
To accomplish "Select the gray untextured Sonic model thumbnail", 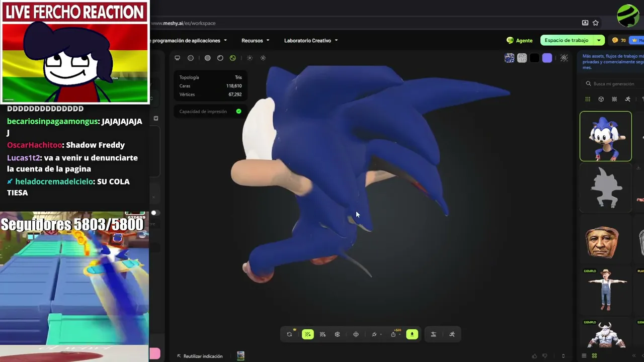I will click(x=606, y=188).
